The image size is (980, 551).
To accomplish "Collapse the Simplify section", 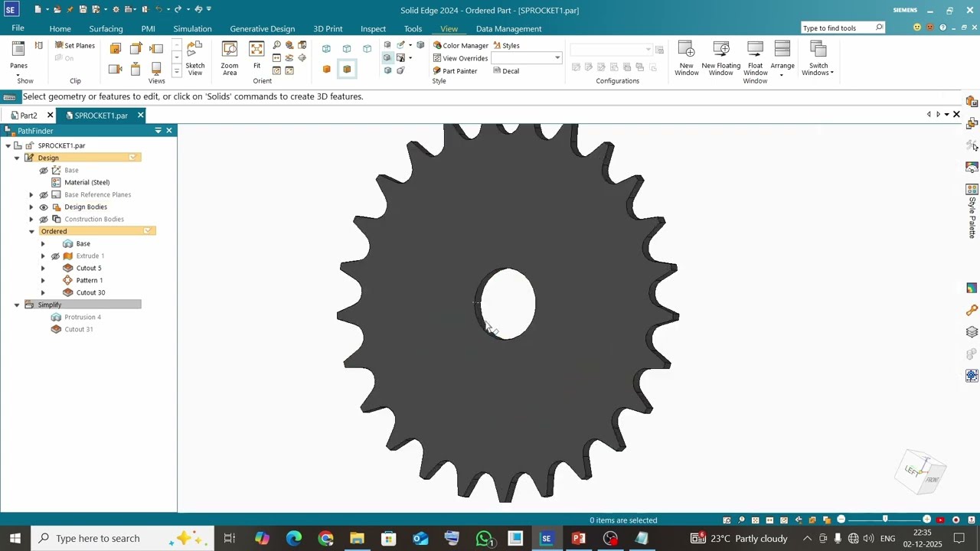I will (17, 305).
